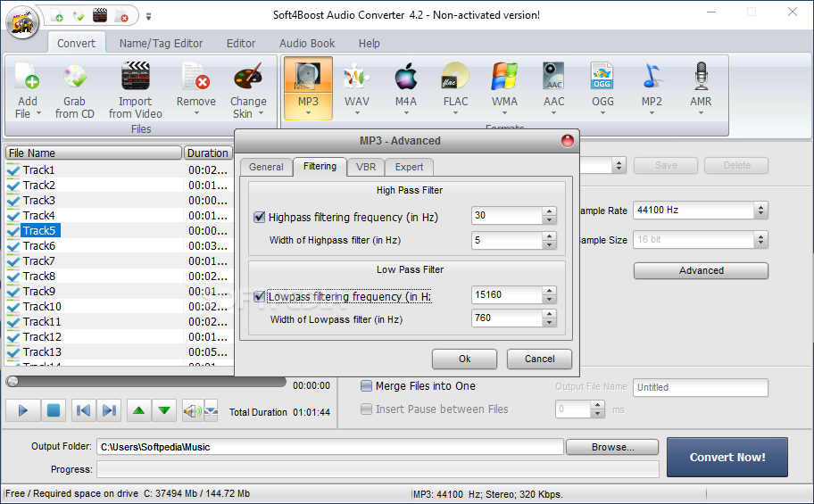Click the Add File icon
Image resolution: width=814 pixels, height=504 pixels.
tap(27, 77)
